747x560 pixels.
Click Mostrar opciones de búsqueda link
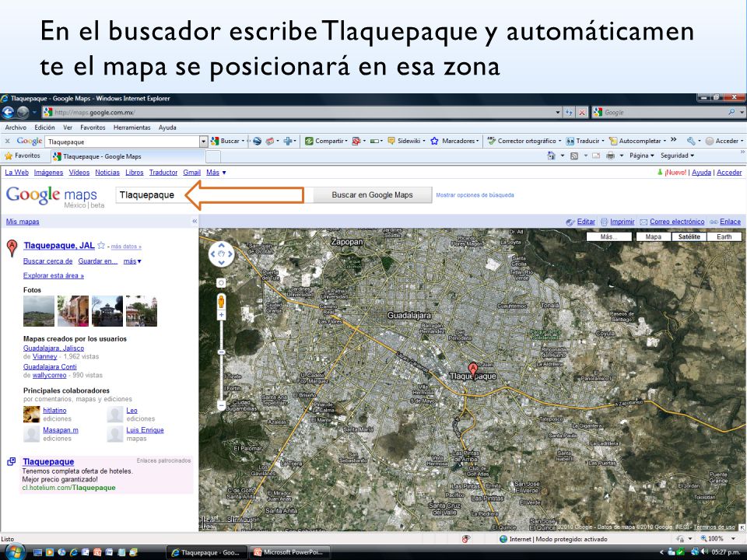point(475,195)
